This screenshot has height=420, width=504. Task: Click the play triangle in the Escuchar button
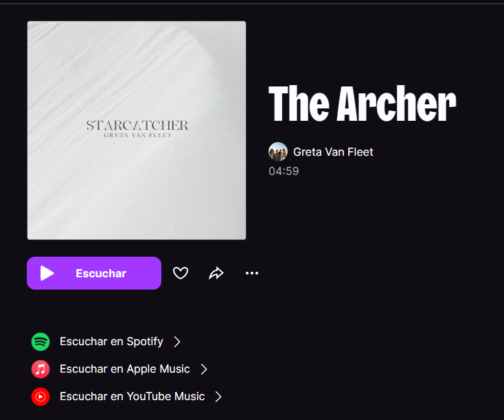(47, 273)
